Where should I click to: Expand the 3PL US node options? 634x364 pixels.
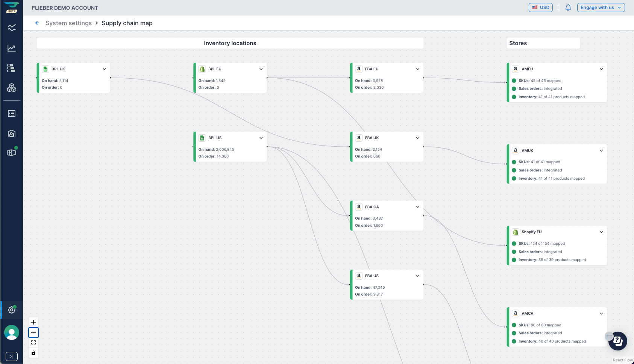[x=261, y=138]
